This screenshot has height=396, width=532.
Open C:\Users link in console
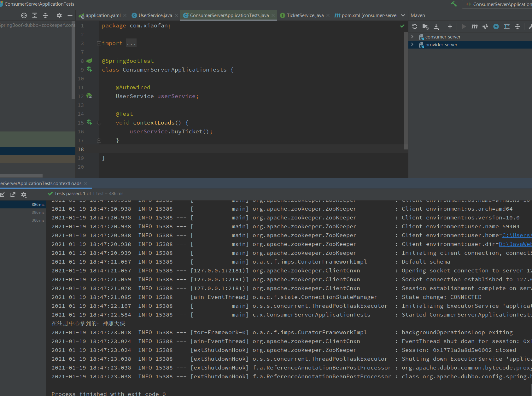517,235
